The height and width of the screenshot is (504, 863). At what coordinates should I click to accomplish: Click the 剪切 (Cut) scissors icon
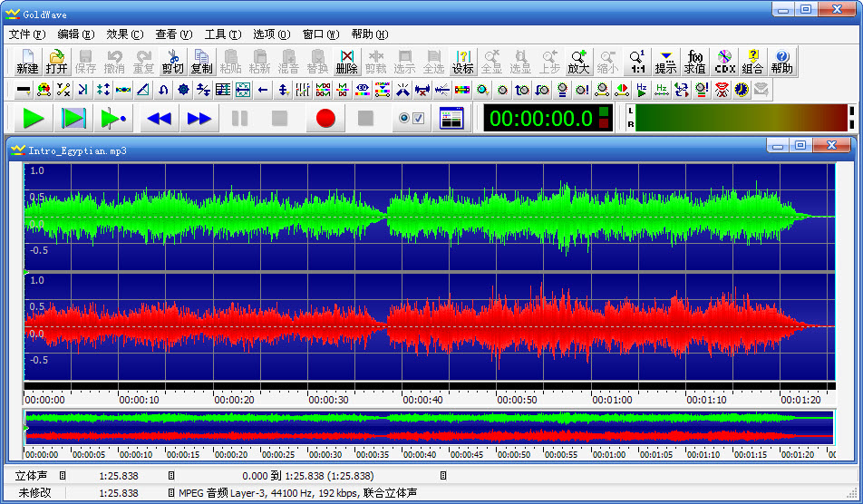tap(172, 62)
